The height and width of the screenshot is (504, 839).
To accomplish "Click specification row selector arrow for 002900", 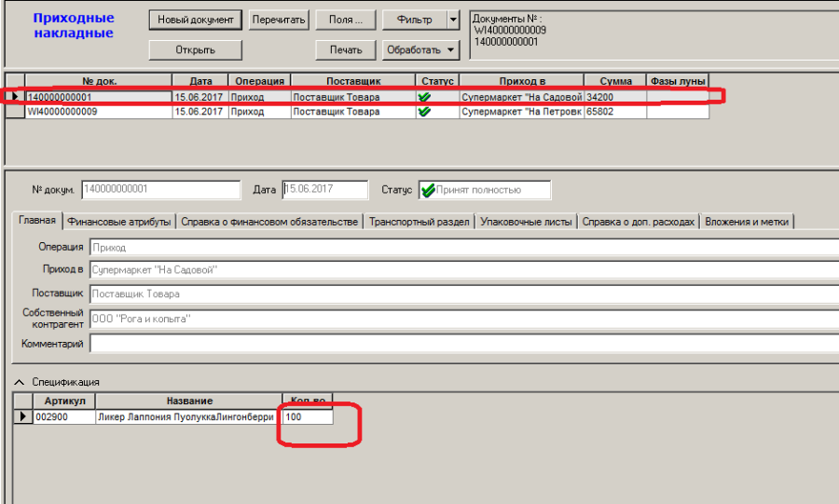I will pyautogui.click(x=22, y=416).
